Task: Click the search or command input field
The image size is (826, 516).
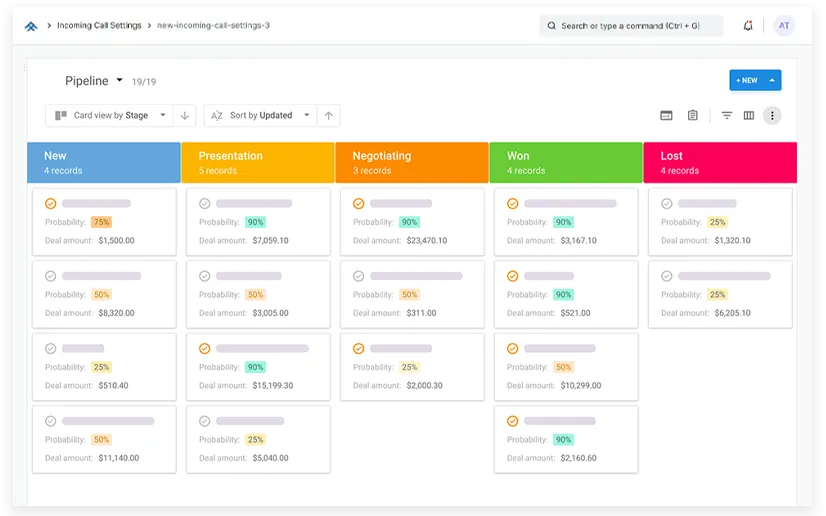Action: click(x=631, y=26)
